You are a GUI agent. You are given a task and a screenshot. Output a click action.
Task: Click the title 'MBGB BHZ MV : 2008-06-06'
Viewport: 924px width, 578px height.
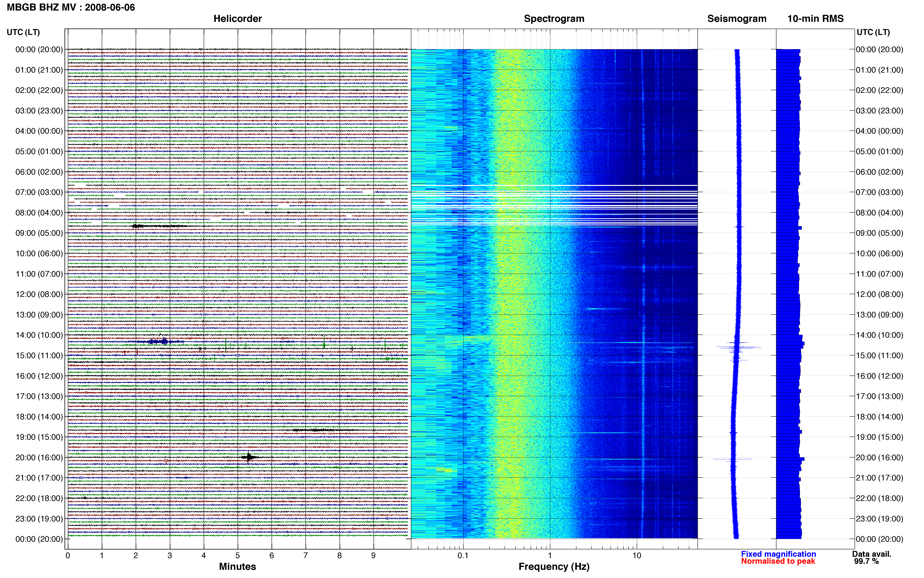pyautogui.click(x=71, y=7)
